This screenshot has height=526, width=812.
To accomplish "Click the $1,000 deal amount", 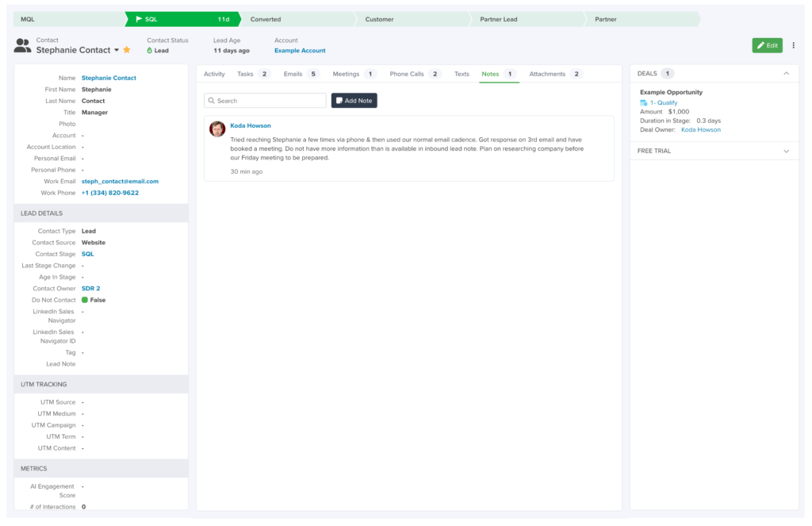I will [679, 111].
